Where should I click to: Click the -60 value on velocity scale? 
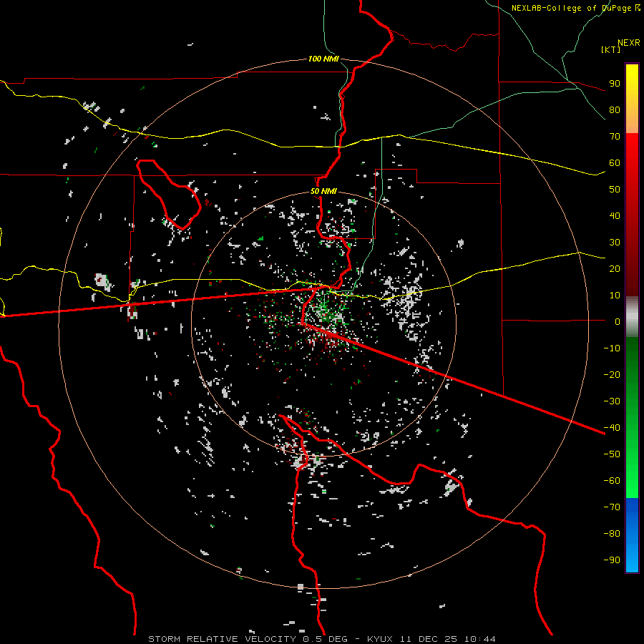[x=612, y=481]
